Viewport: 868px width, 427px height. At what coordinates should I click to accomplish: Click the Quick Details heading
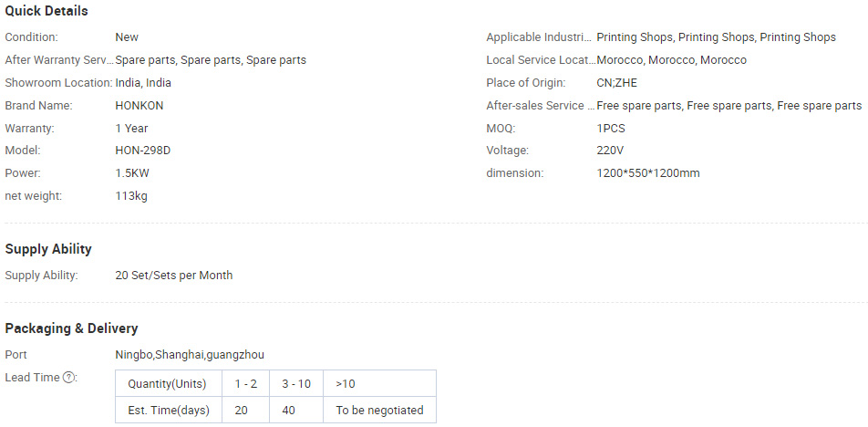tap(46, 11)
